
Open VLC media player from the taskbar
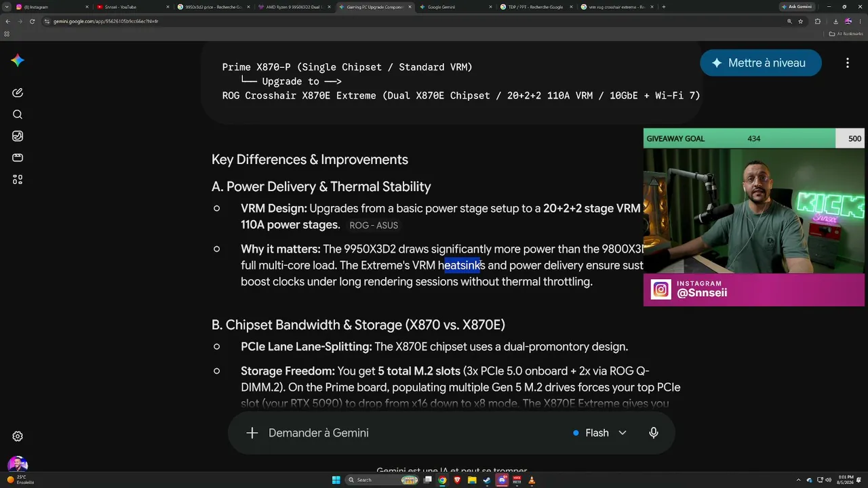pos(532,480)
